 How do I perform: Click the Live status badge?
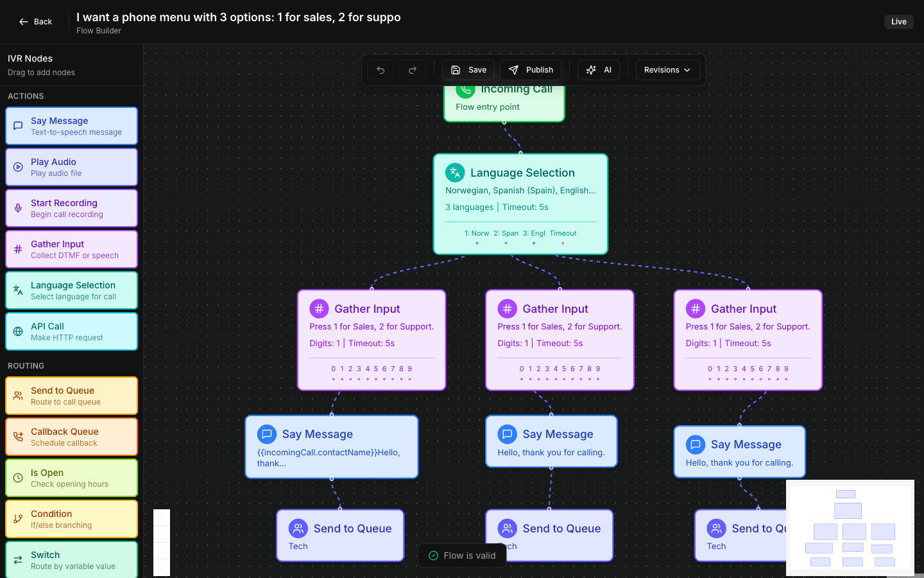(898, 21)
